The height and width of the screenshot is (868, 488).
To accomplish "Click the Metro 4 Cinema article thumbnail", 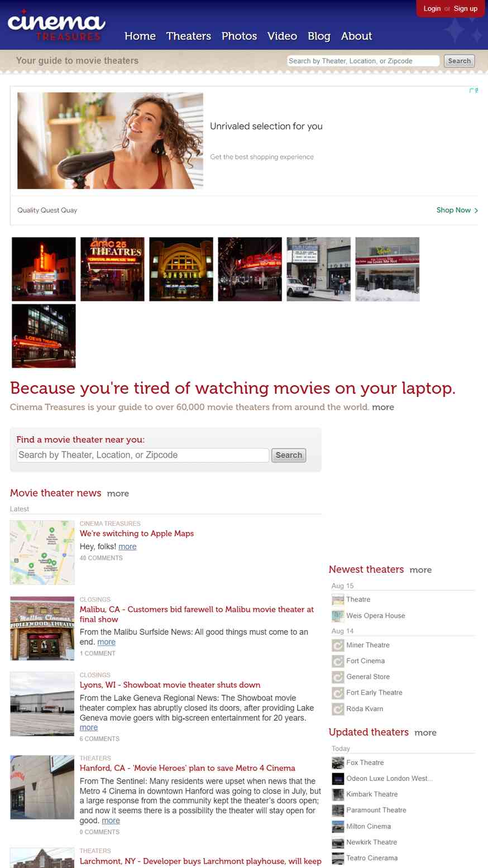I will pos(42,787).
